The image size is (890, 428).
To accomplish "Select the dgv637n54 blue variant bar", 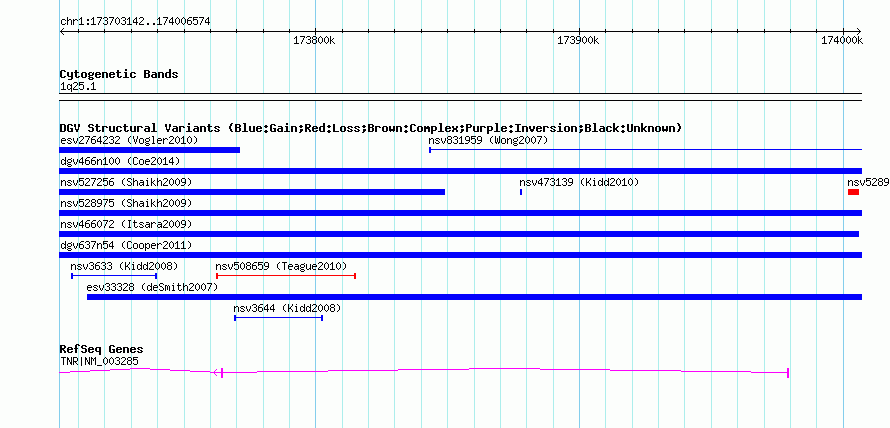I will click(x=461, y=255).
